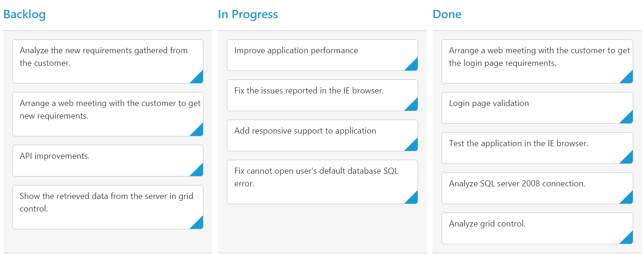This screenshot has height=255, width=644.
Task: Click blue corner triangle on 'API improvements' card
Action: (198, 171)
